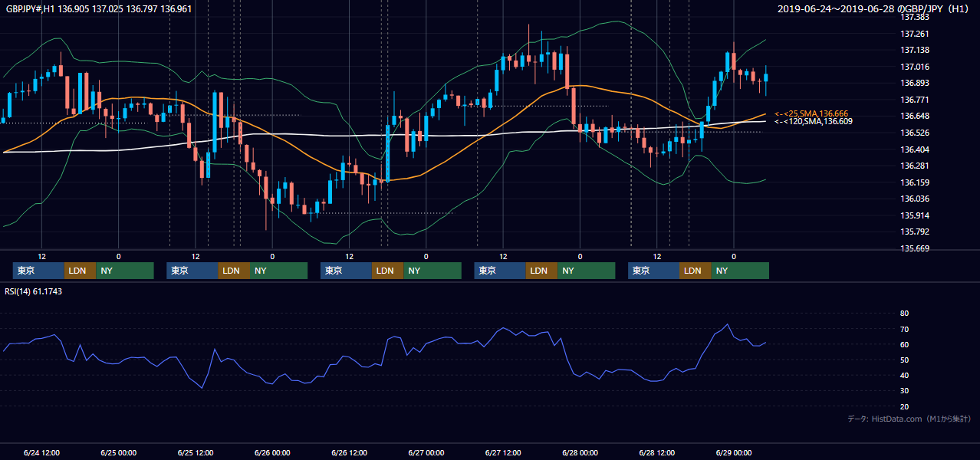Click the 137.138 price axis label

click(x=915, y=50)
